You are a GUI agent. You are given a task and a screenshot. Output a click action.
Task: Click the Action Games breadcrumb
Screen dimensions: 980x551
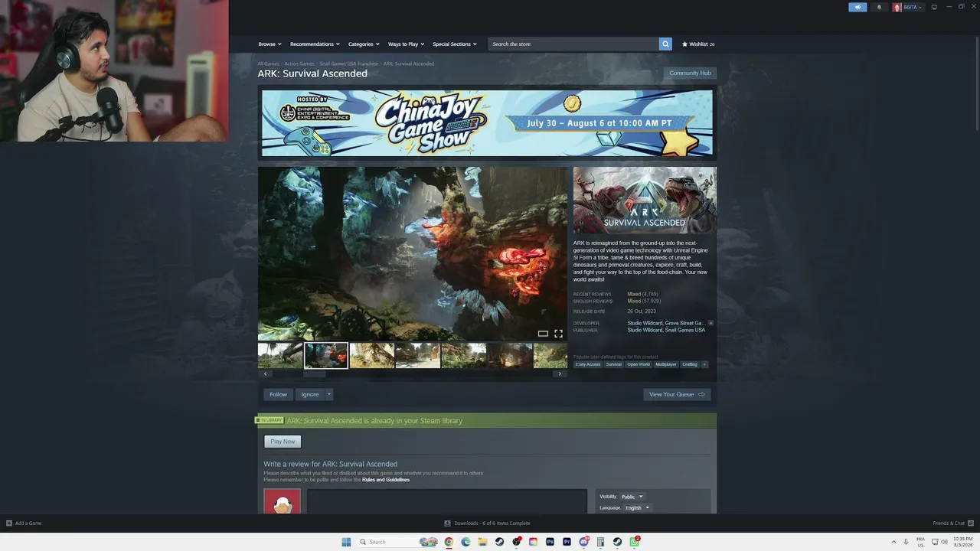pos(299,64)
